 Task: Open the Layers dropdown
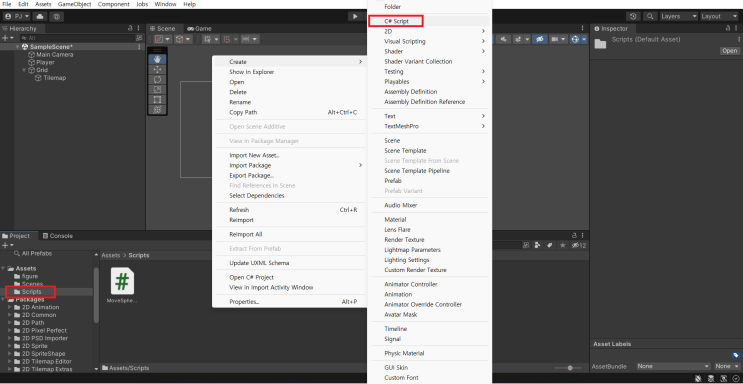pyautogui.click(x=679, y=16)
